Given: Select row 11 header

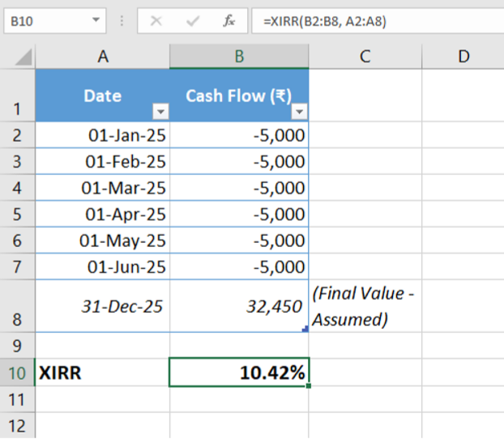Looking at the screenshot, I should (x=17, y=399).
